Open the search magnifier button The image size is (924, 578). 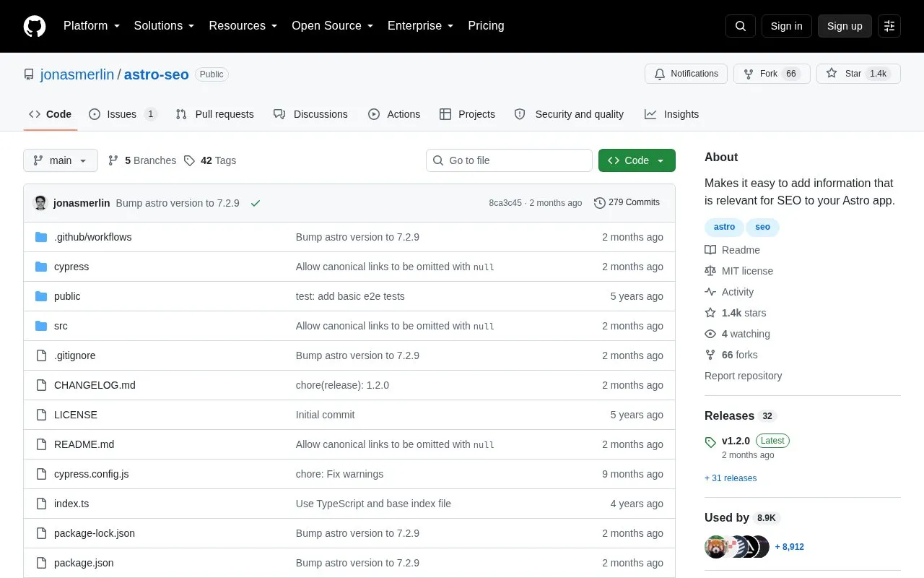point(741,26)
